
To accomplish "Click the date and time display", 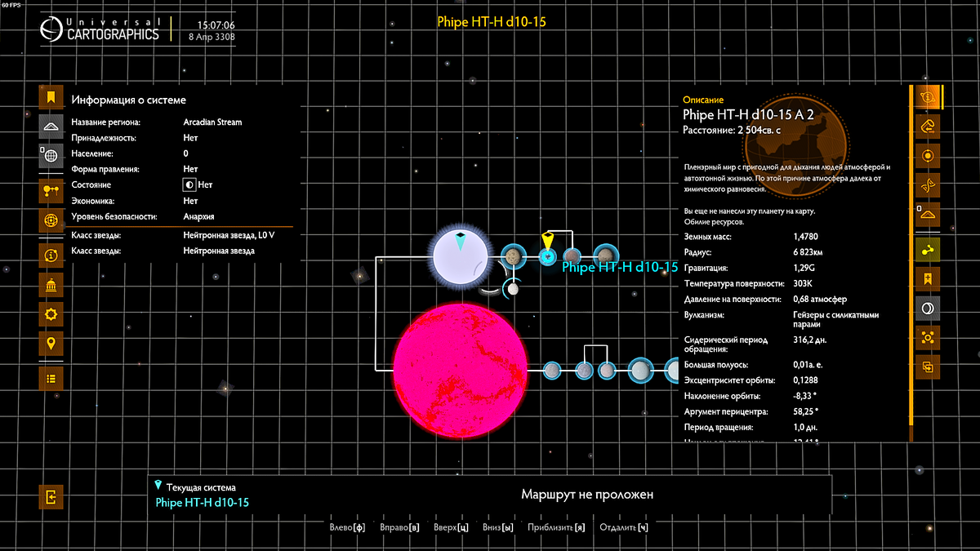I will pos(212,31).
